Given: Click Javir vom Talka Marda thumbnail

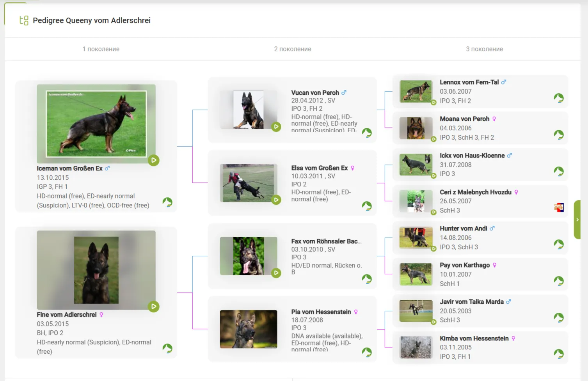Looking at the screenshot, I should (x=416, y=311).
